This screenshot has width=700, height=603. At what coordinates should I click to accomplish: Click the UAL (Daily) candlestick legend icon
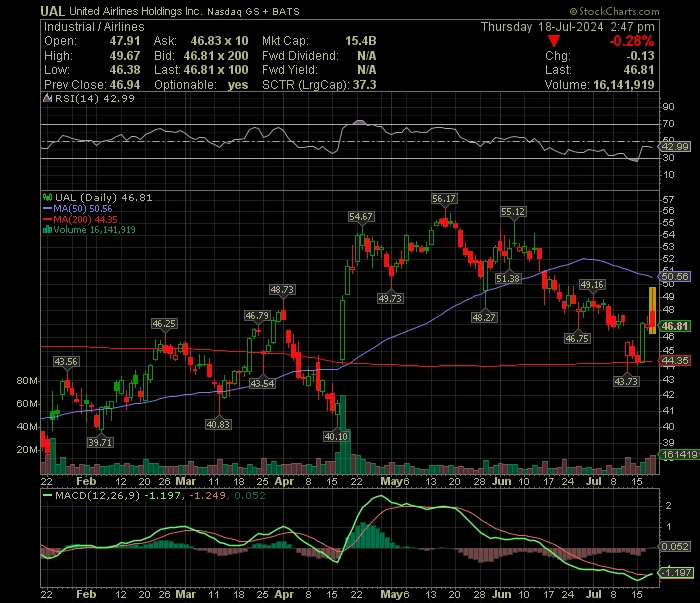point(47,197)
